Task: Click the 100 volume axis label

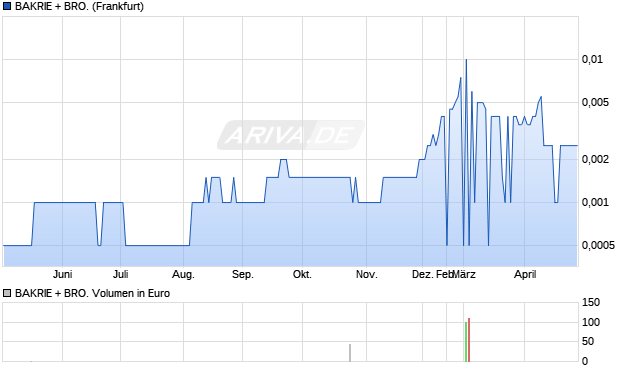Action: click(x=591, y=322)
